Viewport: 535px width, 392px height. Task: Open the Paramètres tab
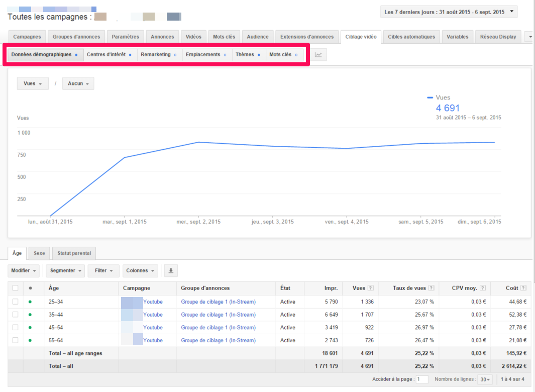tap(125, 37)
